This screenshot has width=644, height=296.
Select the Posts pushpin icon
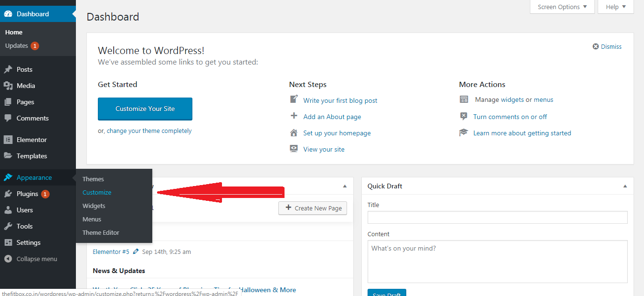click(x=8, y=69)
